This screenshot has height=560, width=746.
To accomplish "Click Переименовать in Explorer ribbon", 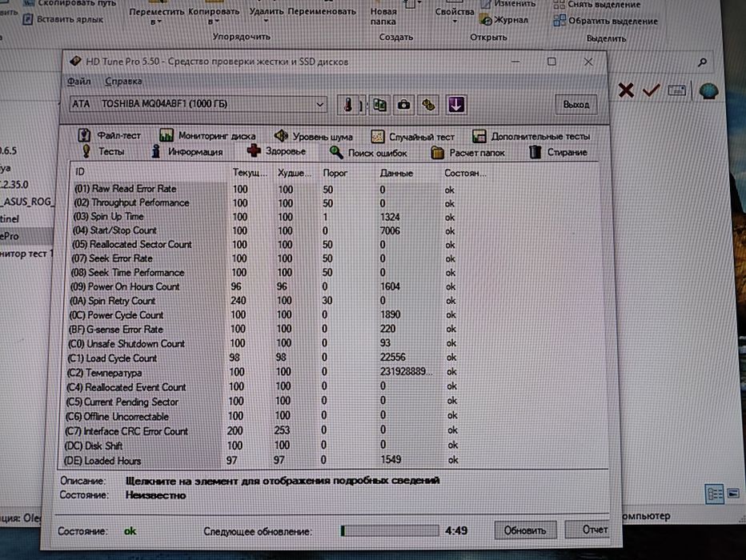I will click(x=322, y=11).
